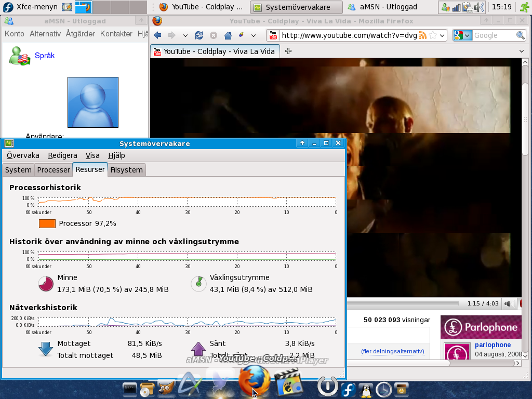Click the power button dock icon

point(327,386)
